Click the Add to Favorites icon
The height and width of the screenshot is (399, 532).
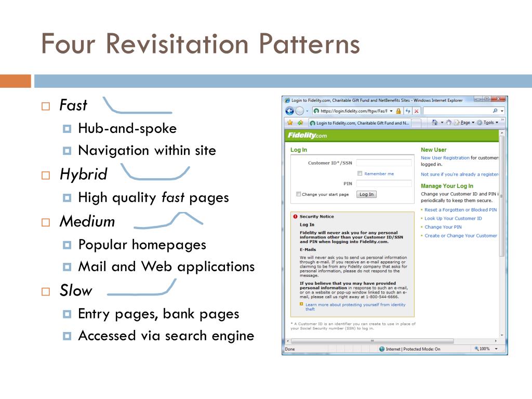click(300, 123)
